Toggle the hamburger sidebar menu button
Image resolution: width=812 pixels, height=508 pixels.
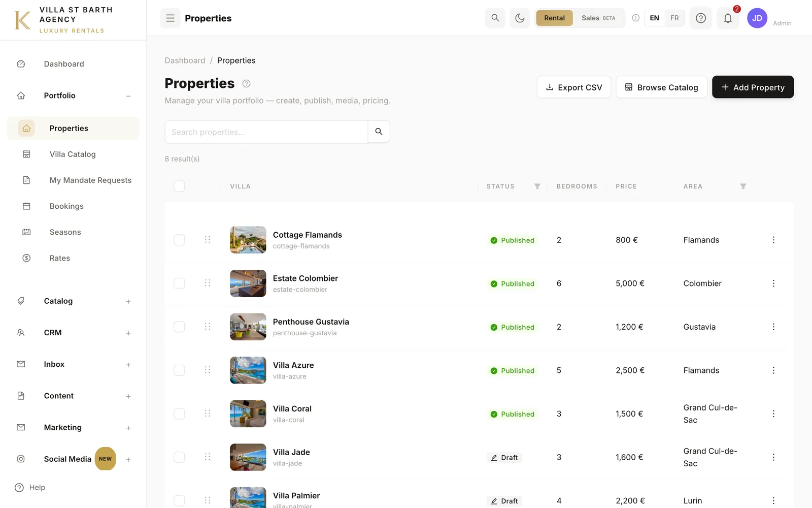pyautogui.click(x=171, y=18)
